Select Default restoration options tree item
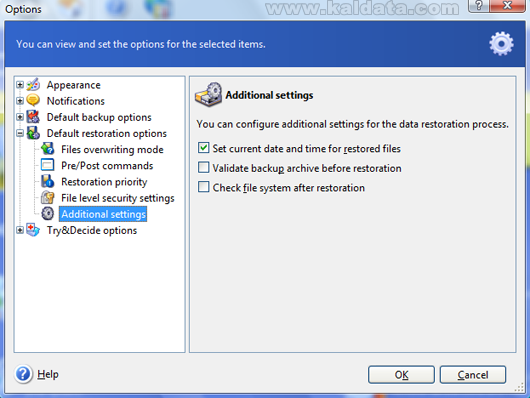530x398 pixels. click(107, 134)
